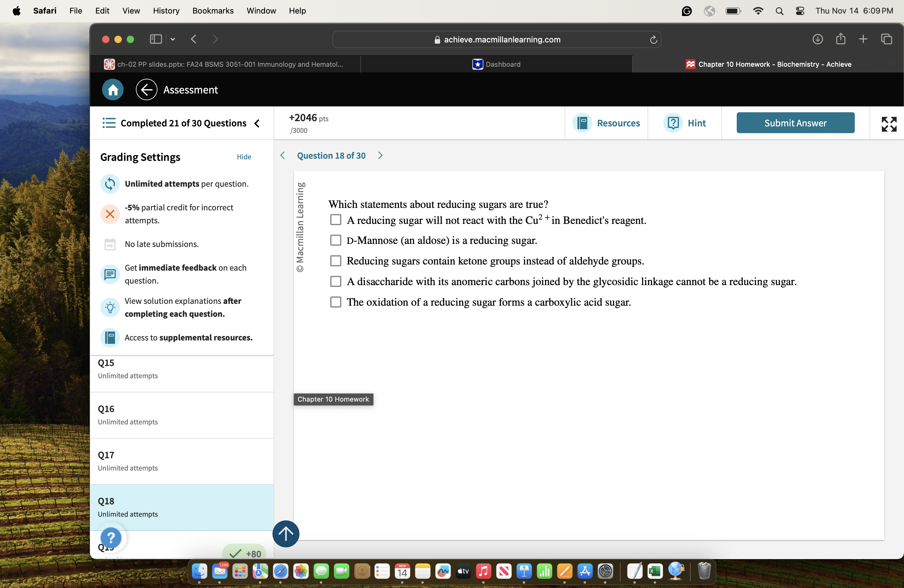Open Spotlight search from the menu bar
This screenshot has height=588, width=904.
(x=779, y=11)
